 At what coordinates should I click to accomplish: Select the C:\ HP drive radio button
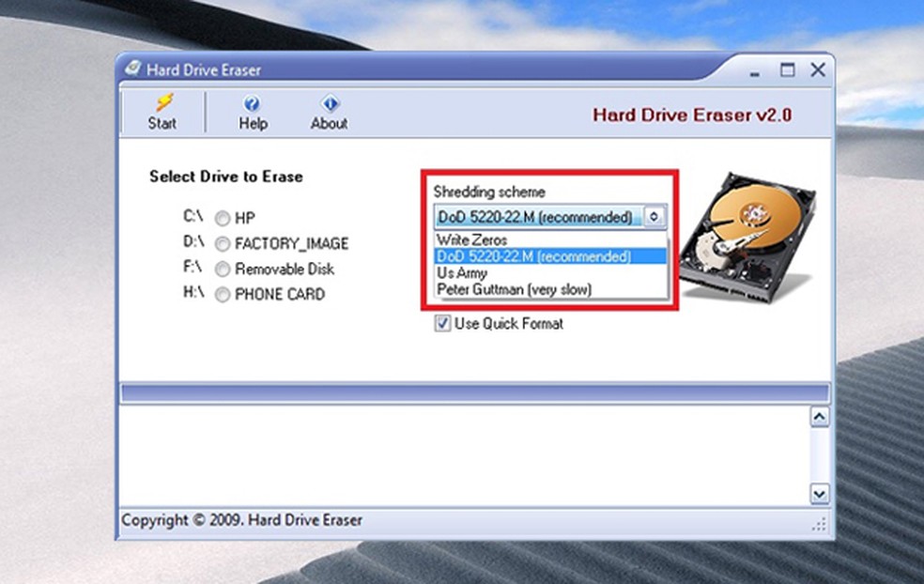tap(223, 219)
